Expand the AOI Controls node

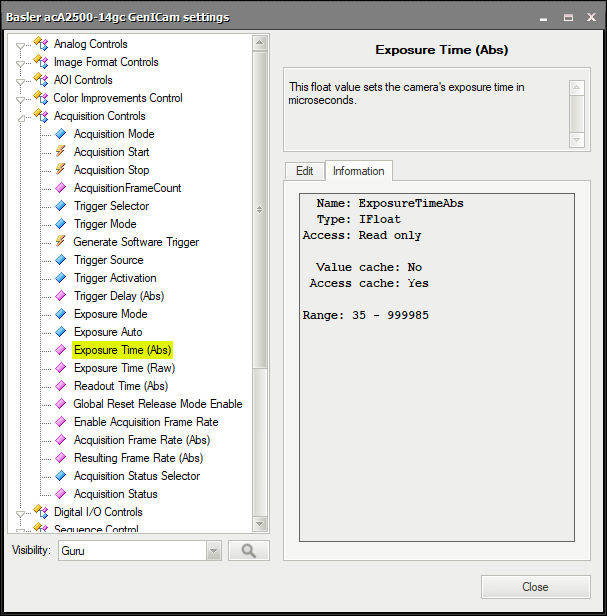click(20, 82)
